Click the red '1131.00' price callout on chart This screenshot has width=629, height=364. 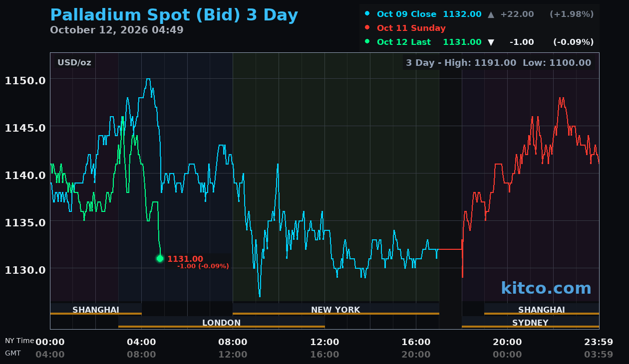tap(185, 259)
